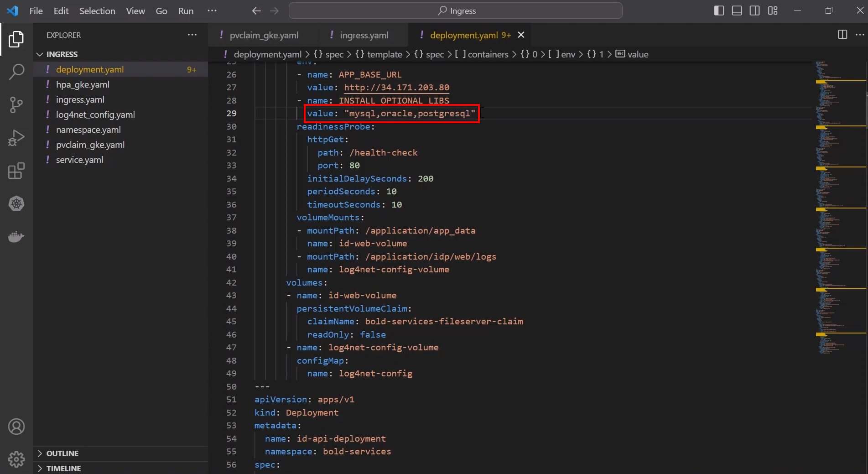Click the Ingress command center search box

point(456,10)
